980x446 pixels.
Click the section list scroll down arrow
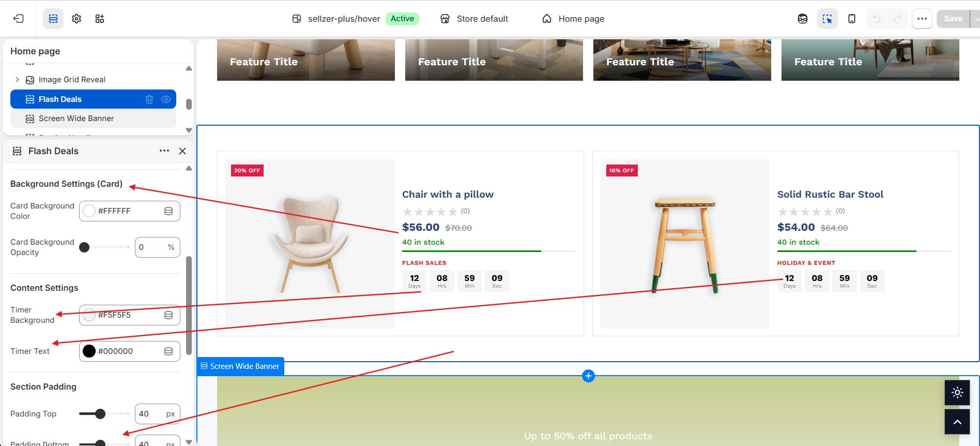[x=189, y=130]
